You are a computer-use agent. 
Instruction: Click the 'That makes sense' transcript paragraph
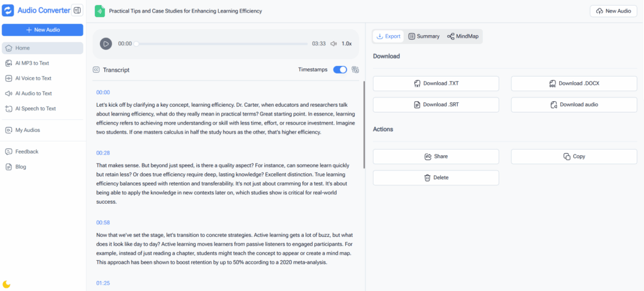223,184
